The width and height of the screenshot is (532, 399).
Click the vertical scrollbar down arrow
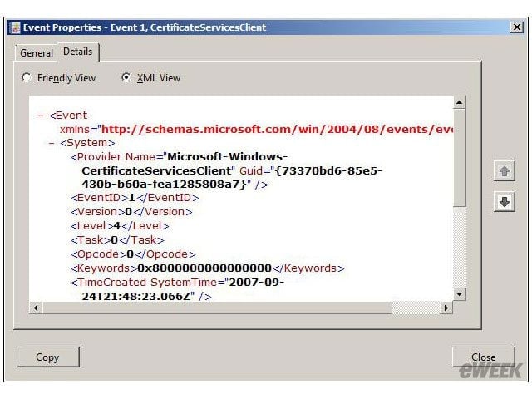click(x=459, y=294)
